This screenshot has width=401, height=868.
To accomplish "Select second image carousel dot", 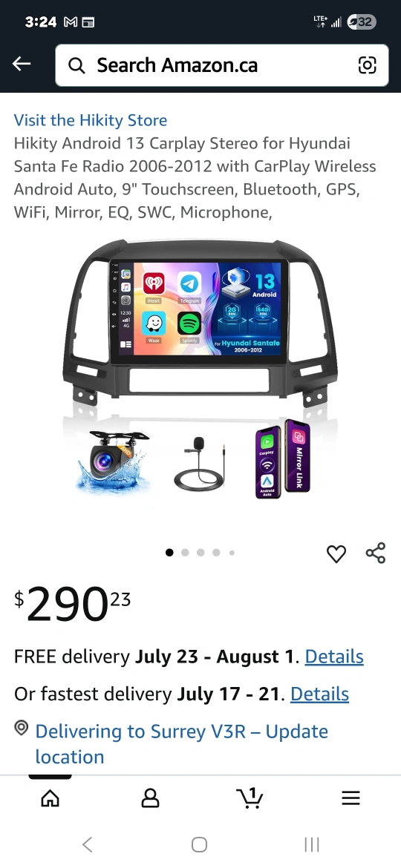I will [185, 553].
